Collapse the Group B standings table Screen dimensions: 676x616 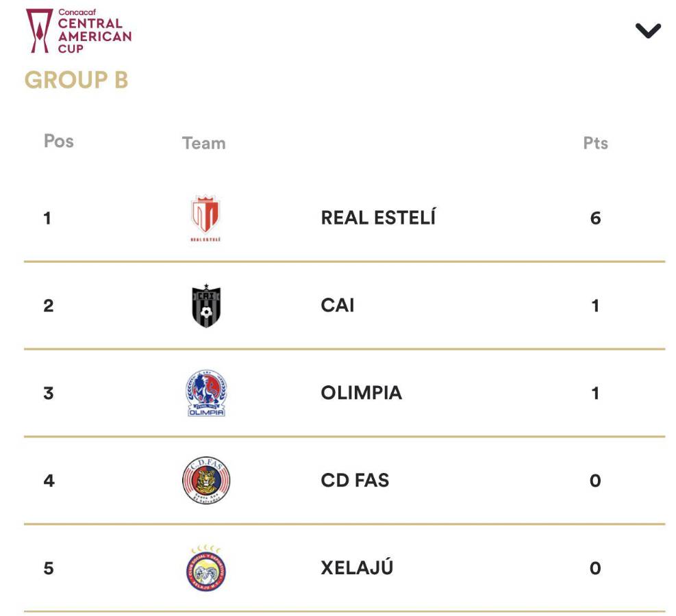pyautogui.click(x=647, y=31)
